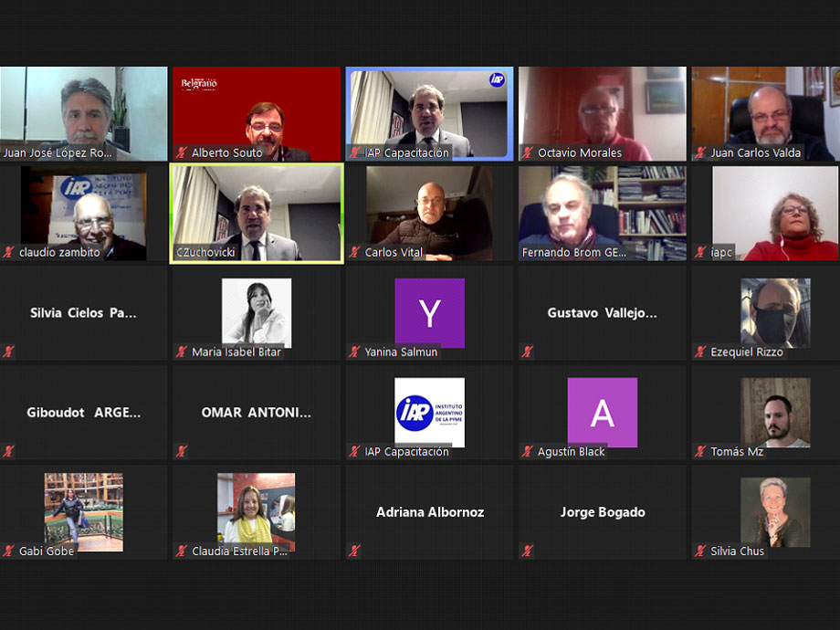Select the Adriana Albornoz participant tile
The height and width of the screenshot is (630, 840).
click(429, 512)
